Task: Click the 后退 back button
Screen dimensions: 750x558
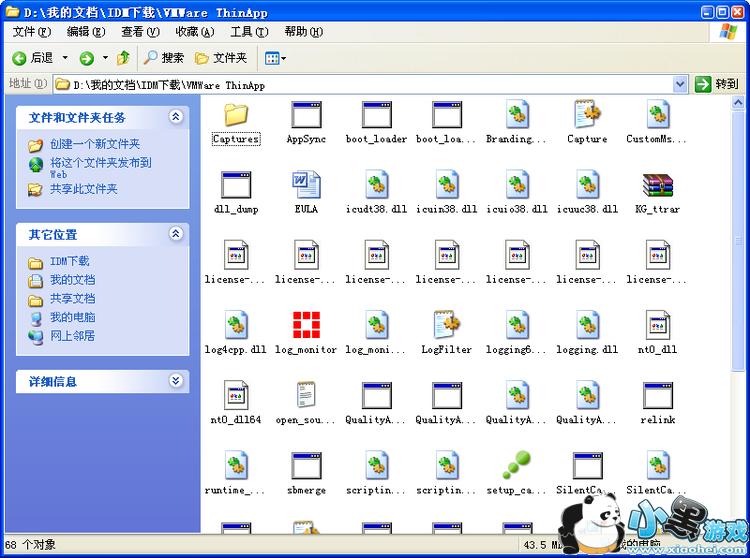Action: click(x=33, y=58)
